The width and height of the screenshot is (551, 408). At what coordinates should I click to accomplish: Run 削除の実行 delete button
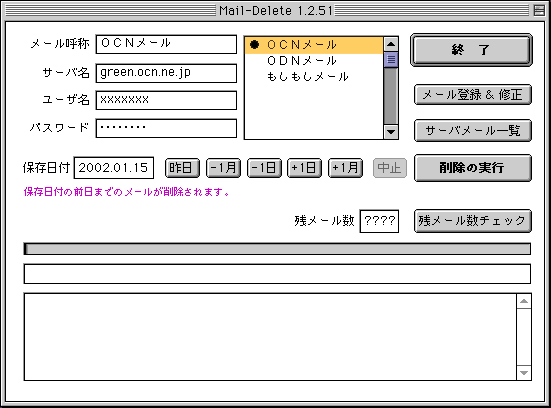(x=473, y=168)
